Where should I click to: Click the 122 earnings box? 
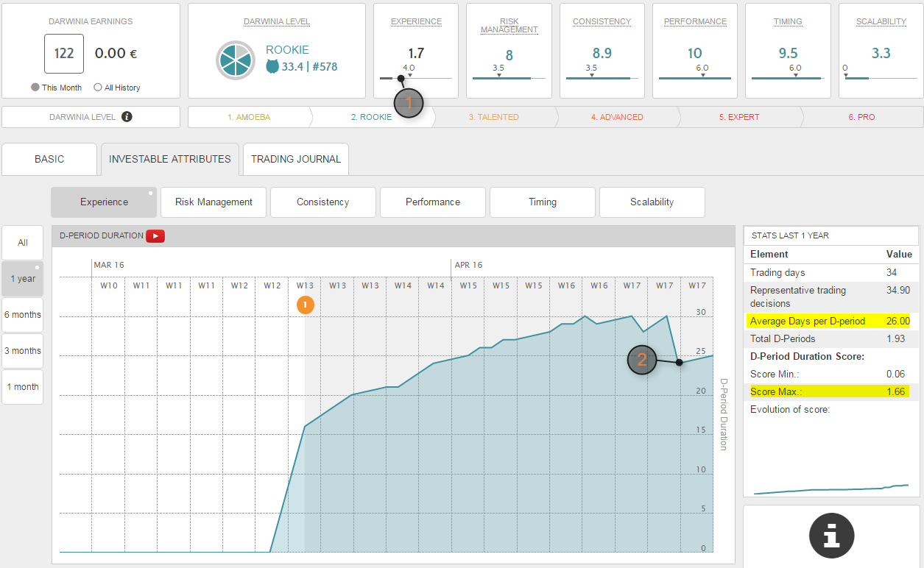coord(64,54)
